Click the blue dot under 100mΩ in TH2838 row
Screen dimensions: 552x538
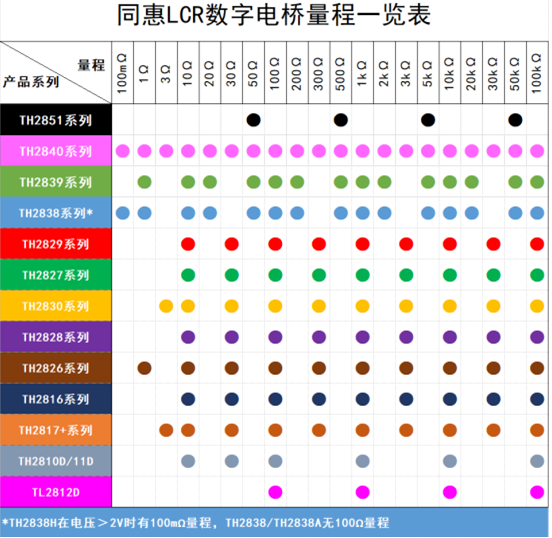(123, 213)
